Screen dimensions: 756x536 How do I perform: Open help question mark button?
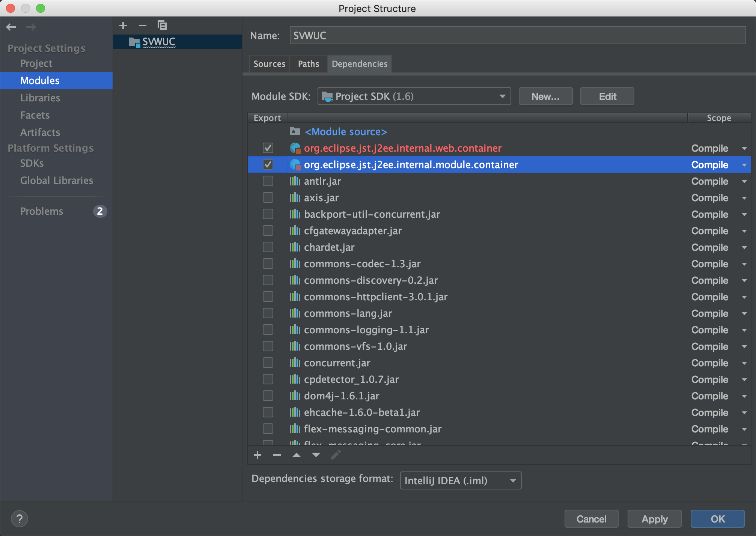20,519
